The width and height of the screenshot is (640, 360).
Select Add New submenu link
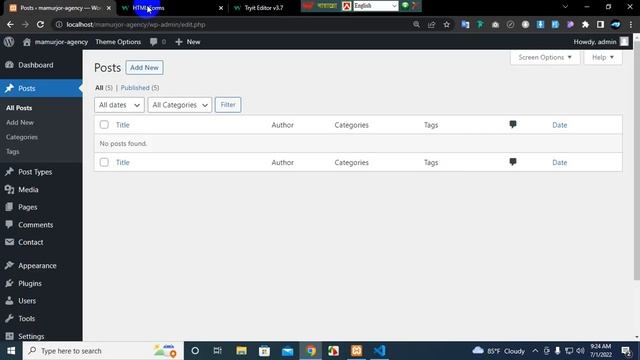[20, 122]
